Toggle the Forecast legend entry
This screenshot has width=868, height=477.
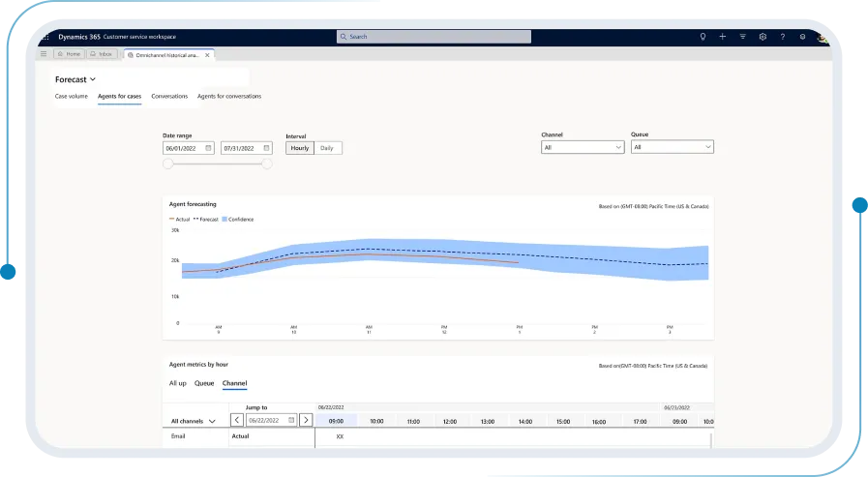tap(206, 219)
